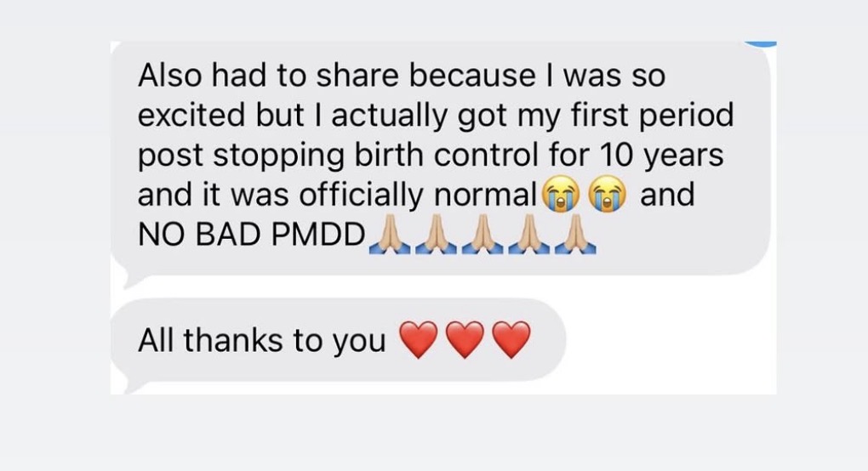This screenshot has width=868, height=471.
Task: Click the first red heart emoji
Action: coord(419,339)
